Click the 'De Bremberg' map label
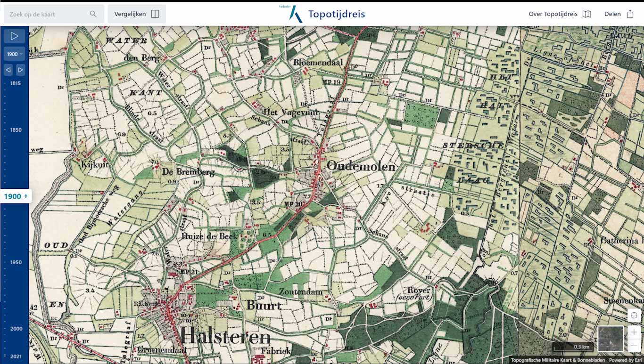This screenshot has height=364, width=644. 188,172
